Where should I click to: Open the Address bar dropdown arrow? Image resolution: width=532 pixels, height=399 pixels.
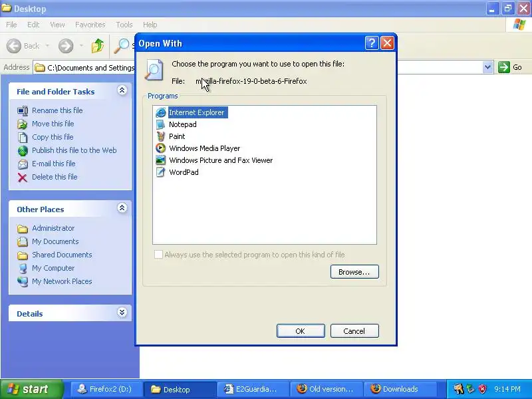[x=487, y=67]
